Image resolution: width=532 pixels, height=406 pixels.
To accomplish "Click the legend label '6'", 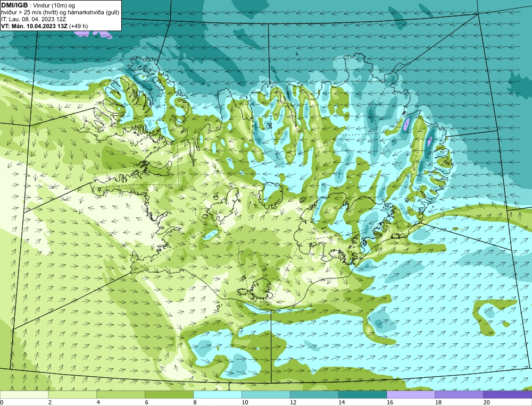I will (147, 402).
